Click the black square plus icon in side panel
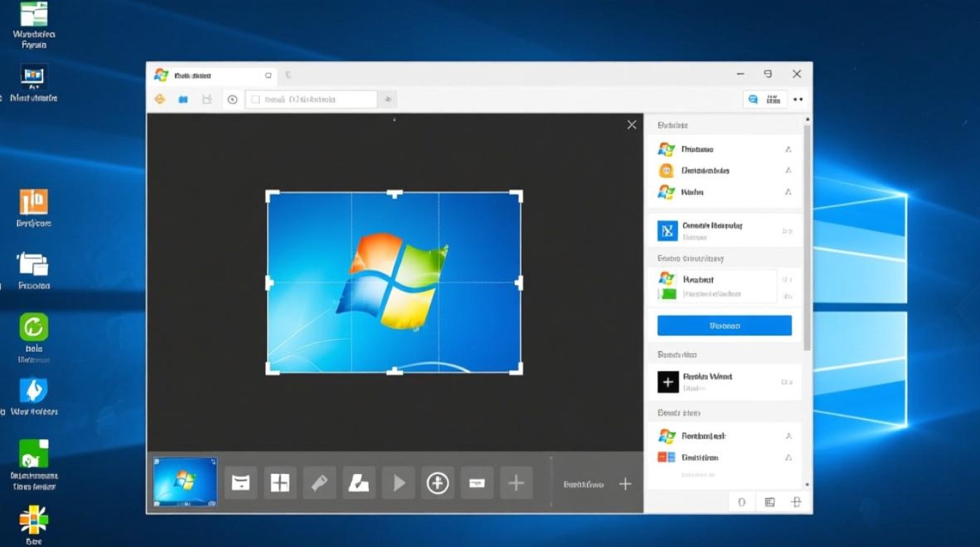 (668, 382)
